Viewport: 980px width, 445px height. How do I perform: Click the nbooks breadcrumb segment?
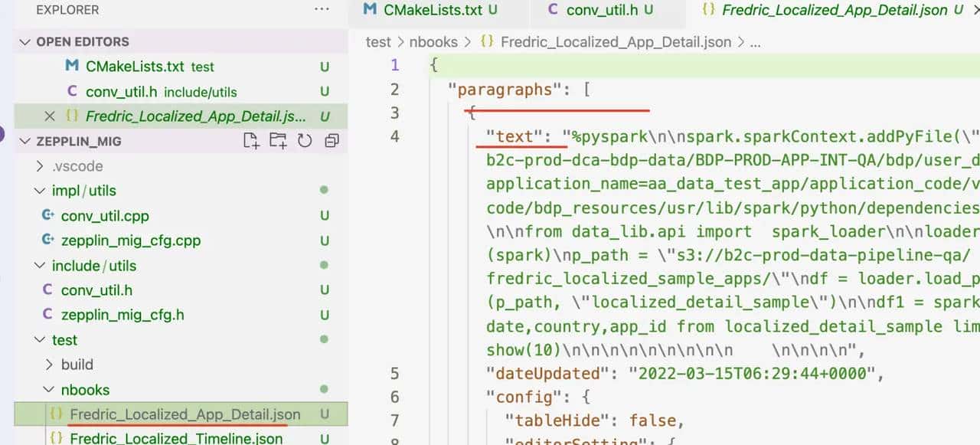point(434,42)
